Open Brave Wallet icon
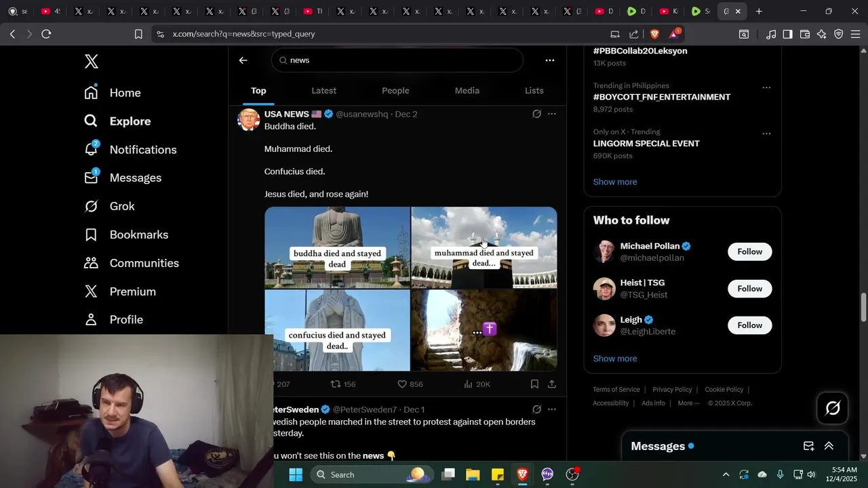Screen dimensions: 868x488 pos(805,34)
